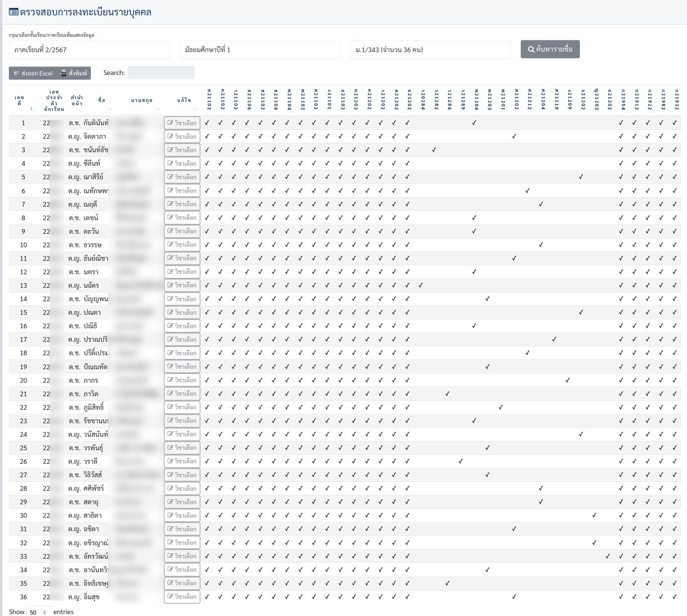This screenshot has height=616, width=687.
Task: Click the ก21932 column header
Action: (677, 100)
